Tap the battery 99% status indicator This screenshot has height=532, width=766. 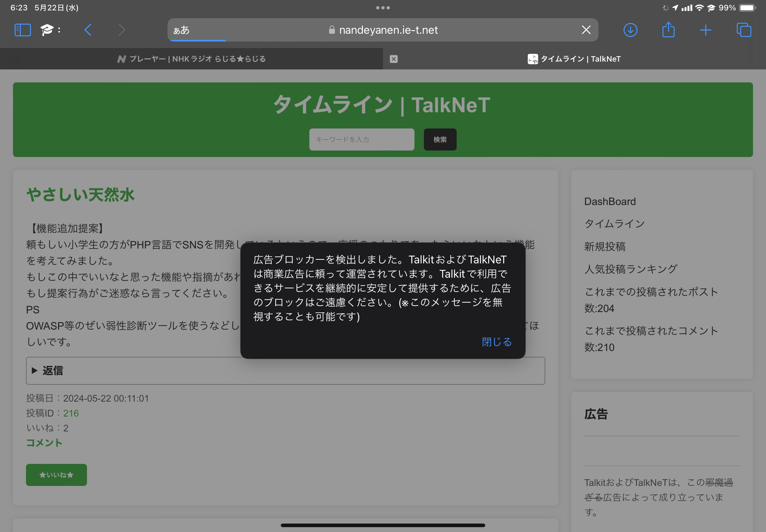737,8
